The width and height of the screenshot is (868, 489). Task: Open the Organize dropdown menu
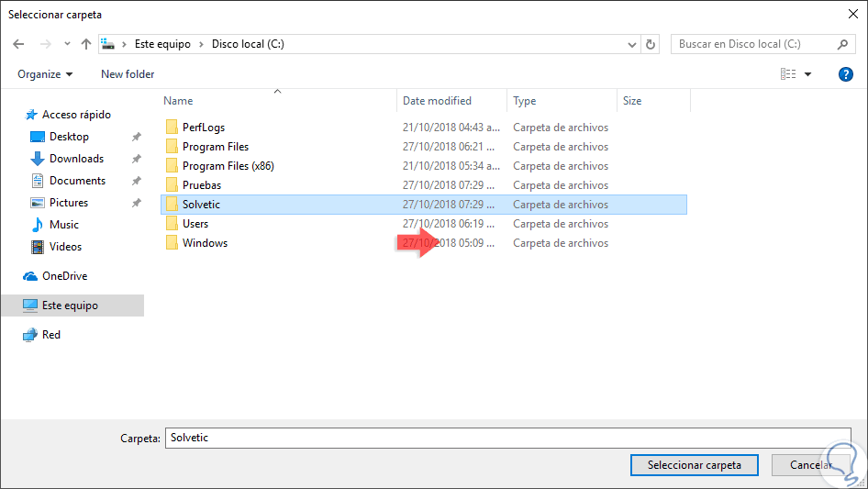[x=44, y=74]
